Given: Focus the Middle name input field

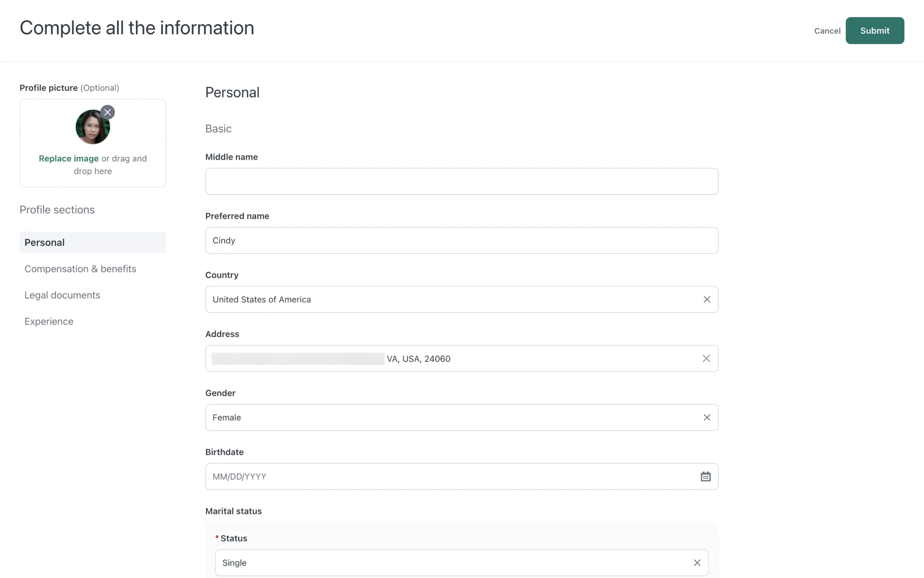Looking at the screenshot, I should (462, 182).
